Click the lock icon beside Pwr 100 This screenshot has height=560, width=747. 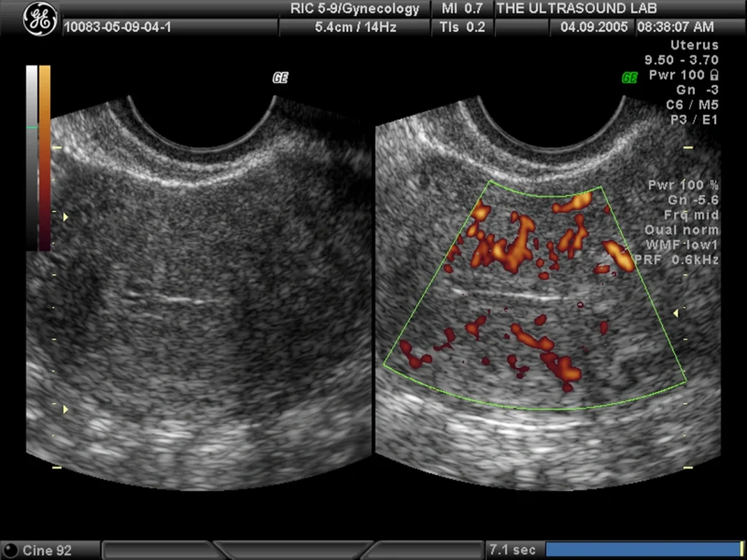tap(713, 75)
